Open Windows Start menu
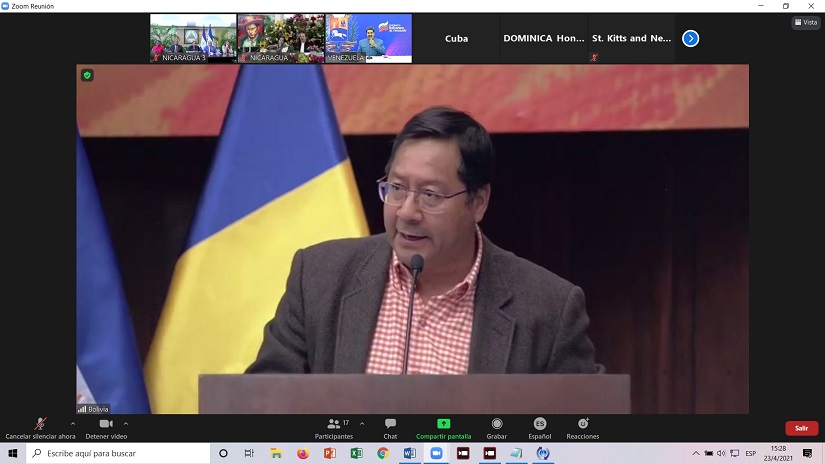Screen dimensions: 825x464 13,453
